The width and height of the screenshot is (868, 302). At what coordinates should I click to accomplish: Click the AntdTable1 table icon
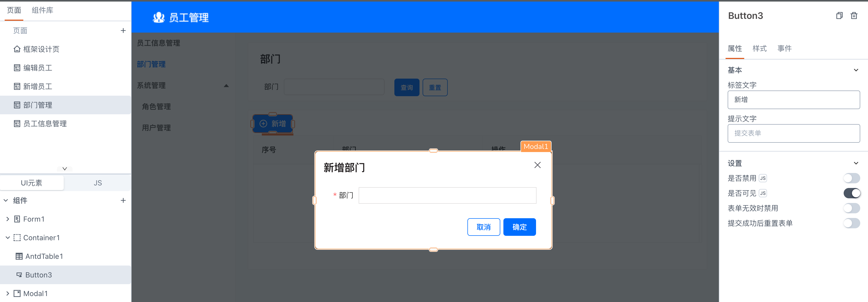click(19, 256)
